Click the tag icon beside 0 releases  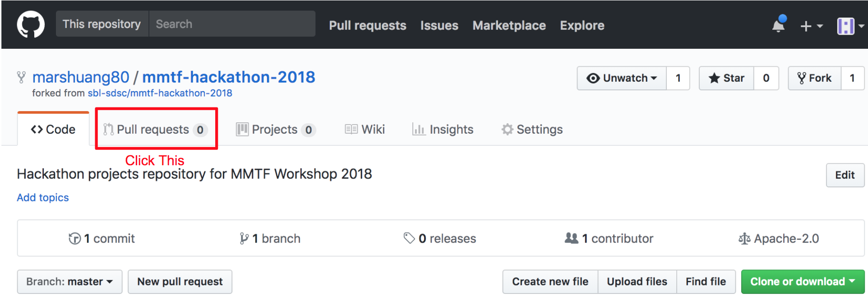point(409,238)
